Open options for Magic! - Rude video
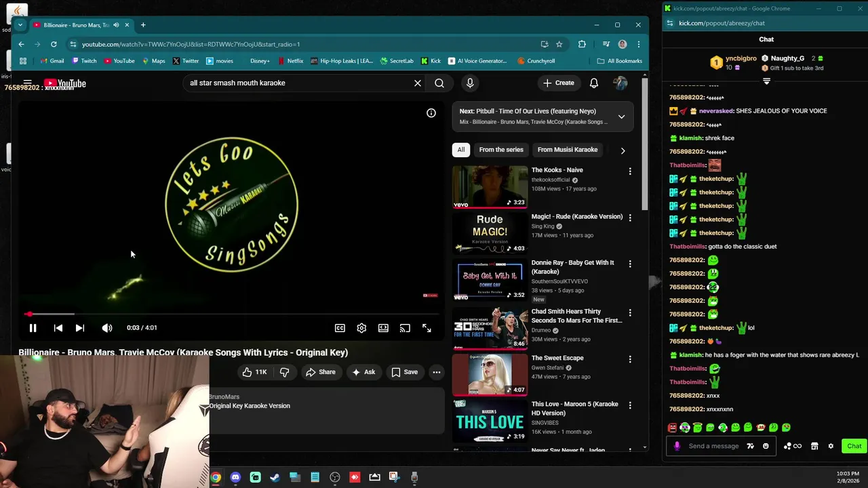 [630, 218]
